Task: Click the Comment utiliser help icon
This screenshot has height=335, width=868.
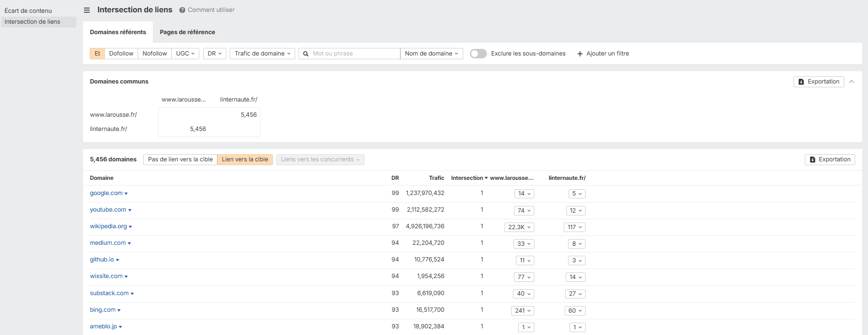Action: tap(182, 10)
